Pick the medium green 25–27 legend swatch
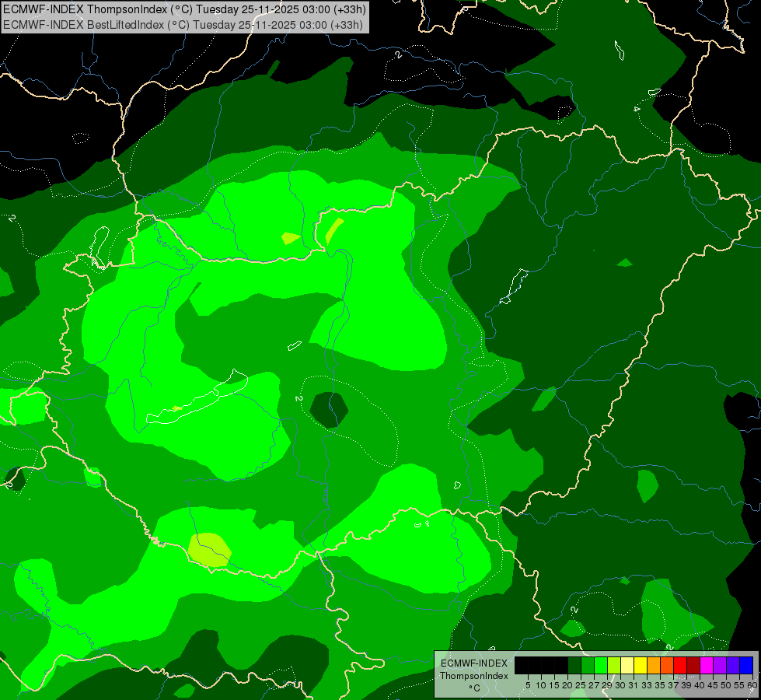Viewport: 761px width, 700px height. click(588, 665)
